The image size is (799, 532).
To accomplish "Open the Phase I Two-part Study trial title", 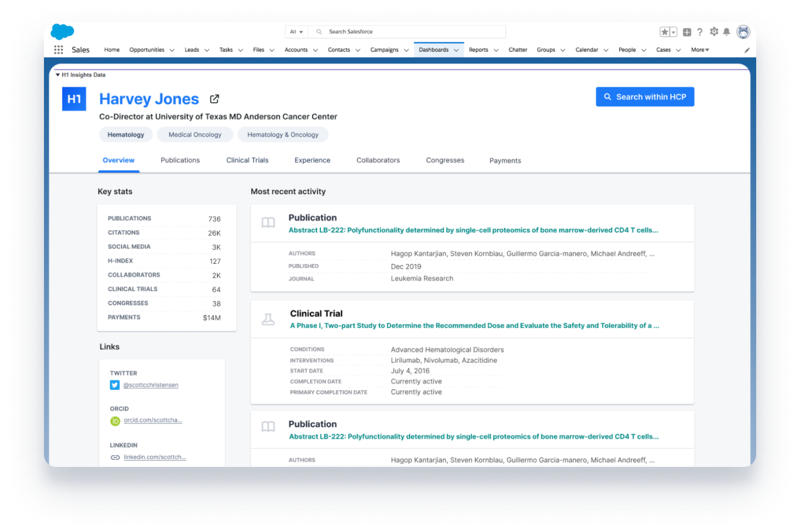I will point(475,326).
